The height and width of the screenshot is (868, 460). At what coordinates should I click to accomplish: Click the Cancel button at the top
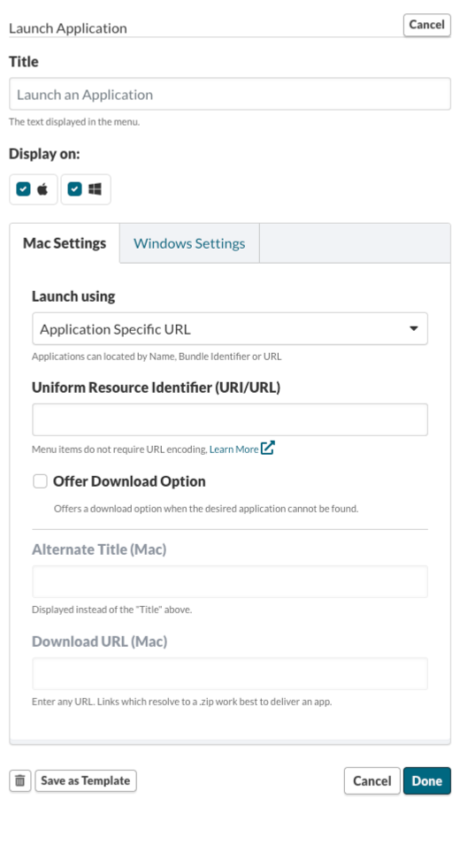tap(426, 25)
